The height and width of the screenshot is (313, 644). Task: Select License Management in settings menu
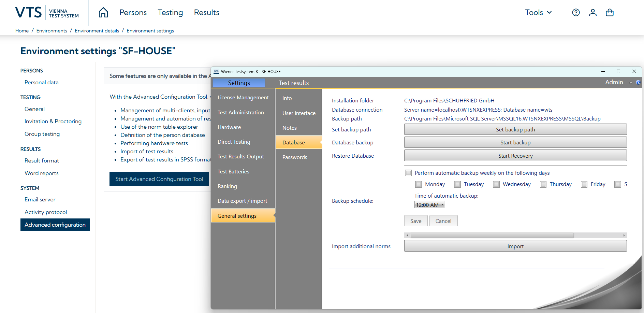(243, 98)
